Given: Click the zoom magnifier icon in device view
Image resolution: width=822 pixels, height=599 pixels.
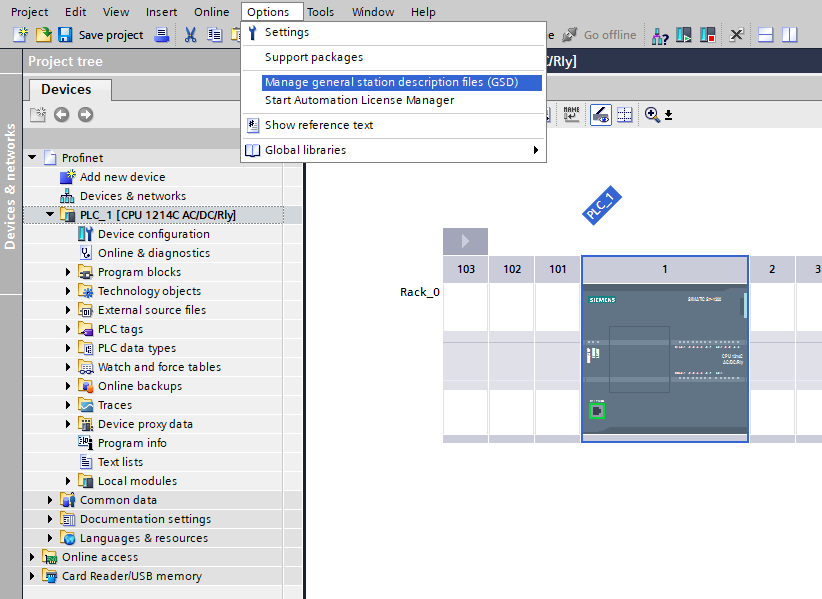Looking at the screenshot, I should coord(652,115).
